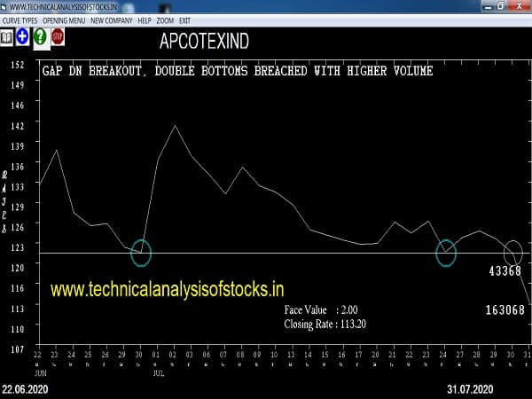532x399 pixels.
Task: Click the 43368 volume figure
Action: point(505,271)
